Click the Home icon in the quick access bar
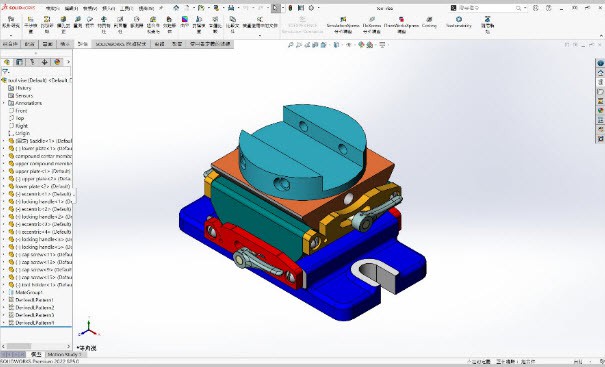 (x=176, y=8)
